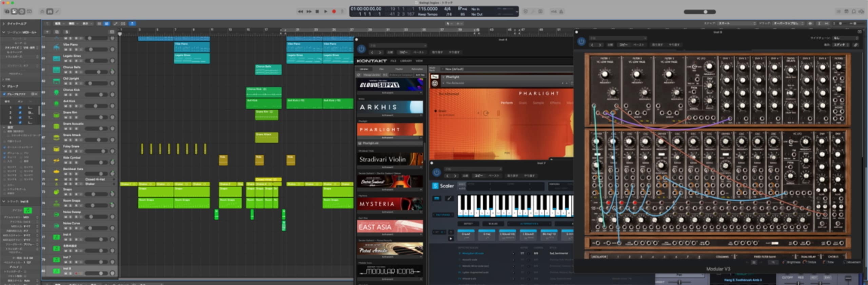This screenshot has width=868, height=285.
Task: Collapse the Track Inst 8 inspector section
Action: coord(4,201)
